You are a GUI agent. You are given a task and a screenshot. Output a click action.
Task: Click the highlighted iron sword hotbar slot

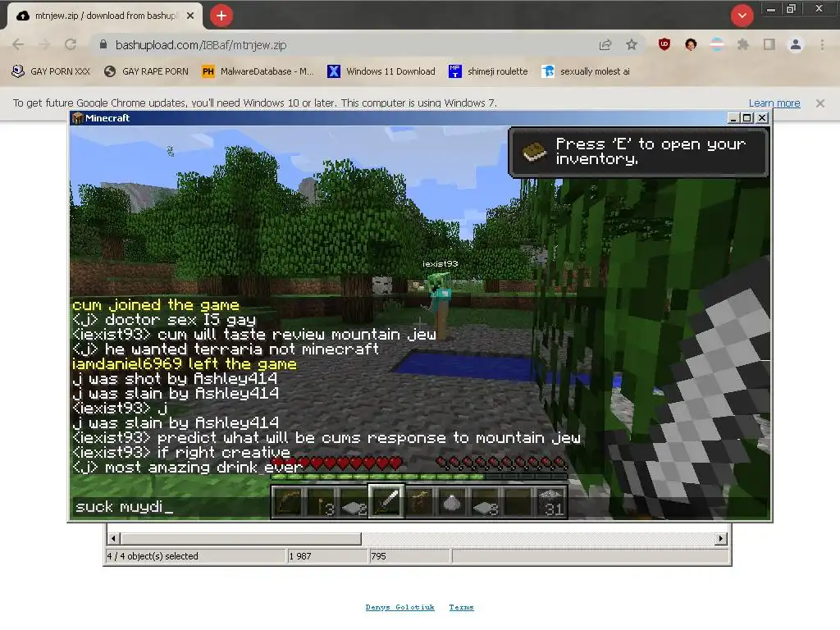(386, 501)
